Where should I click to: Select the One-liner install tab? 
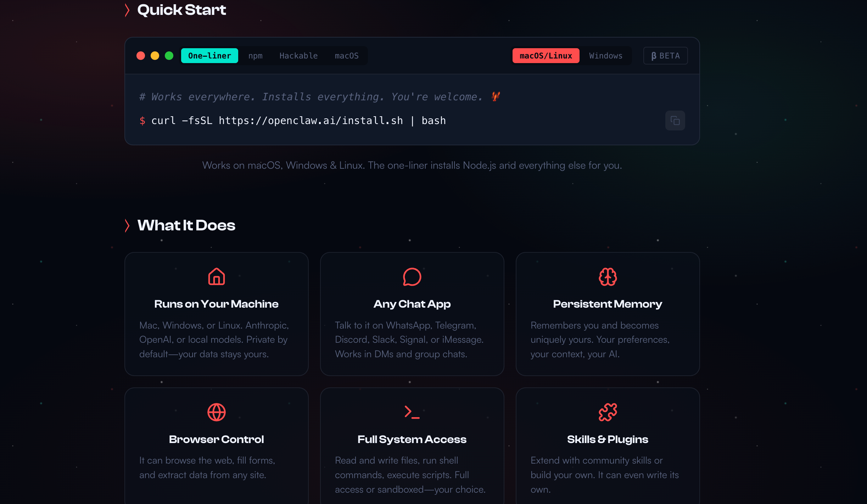click(209, 56)
